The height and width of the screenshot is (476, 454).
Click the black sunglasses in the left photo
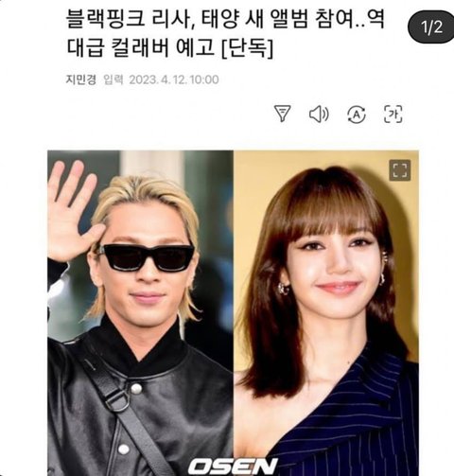click(x=146, y=257)
